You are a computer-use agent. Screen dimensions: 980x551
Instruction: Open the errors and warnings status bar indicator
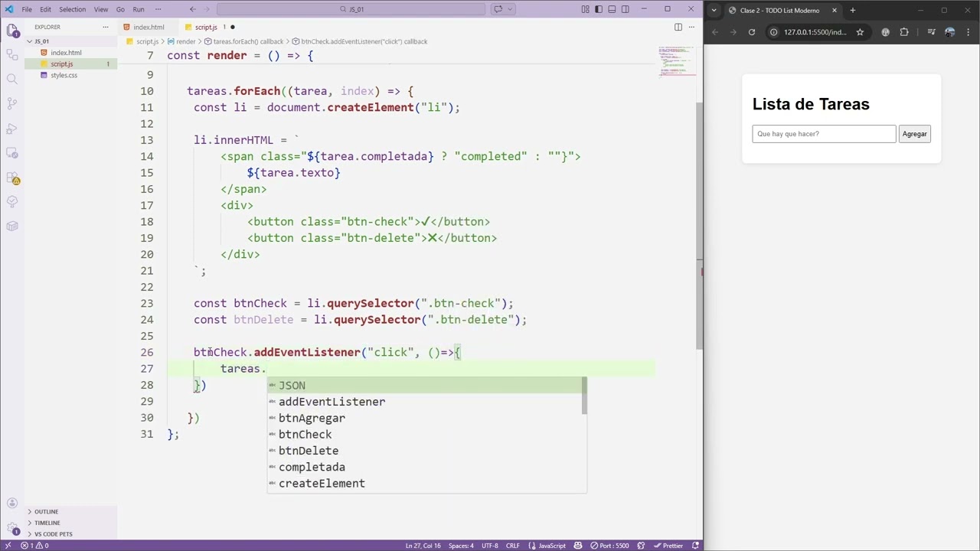point(35,546)
